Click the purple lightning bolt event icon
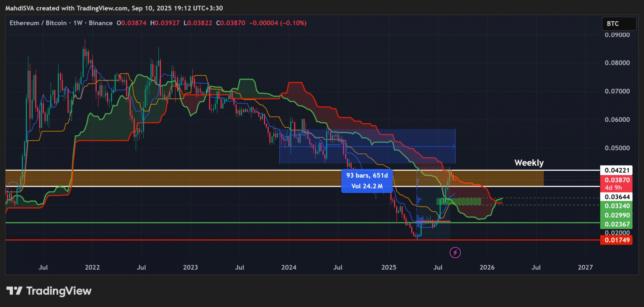The width and height of the screenshot is (644, 307). tap(455, 253)
